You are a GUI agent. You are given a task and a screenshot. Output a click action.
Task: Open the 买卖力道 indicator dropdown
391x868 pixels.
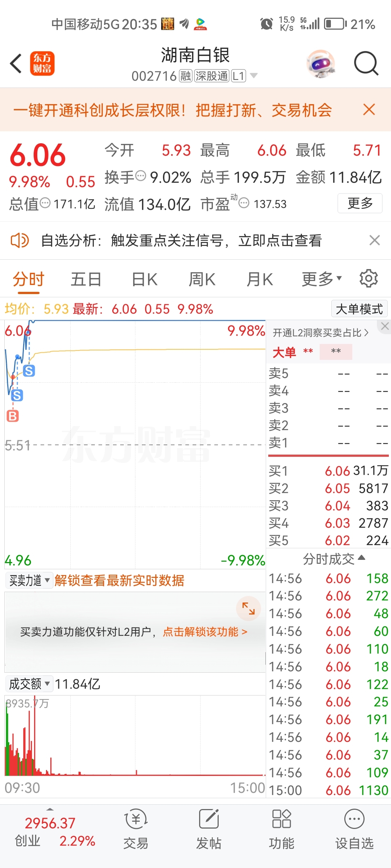[x=29, y=580]
